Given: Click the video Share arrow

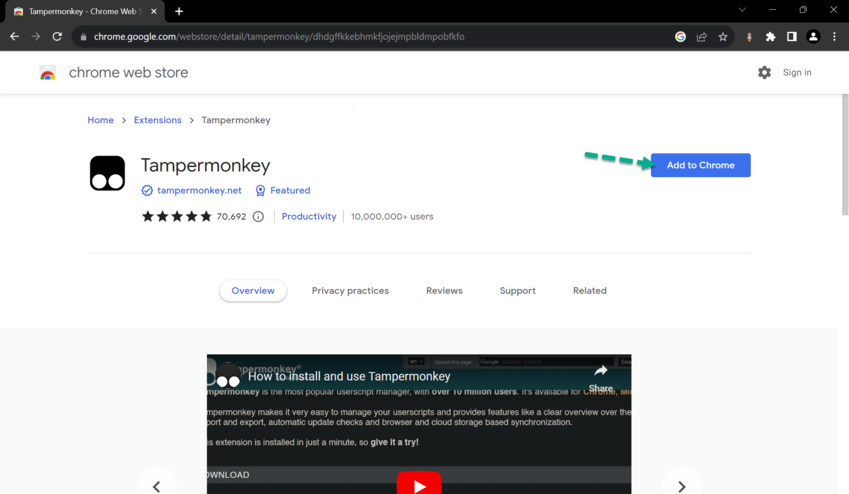Looking at the screenshot, I should (600, 371).
